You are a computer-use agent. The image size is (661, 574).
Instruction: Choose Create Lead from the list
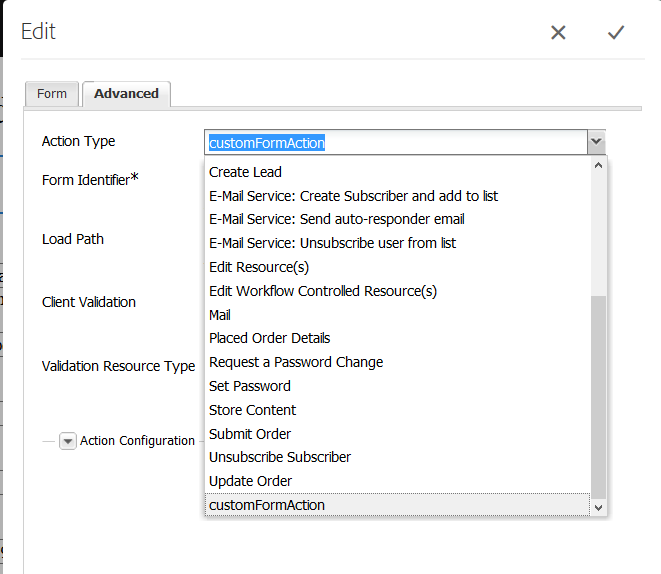[x=245, y=172]
